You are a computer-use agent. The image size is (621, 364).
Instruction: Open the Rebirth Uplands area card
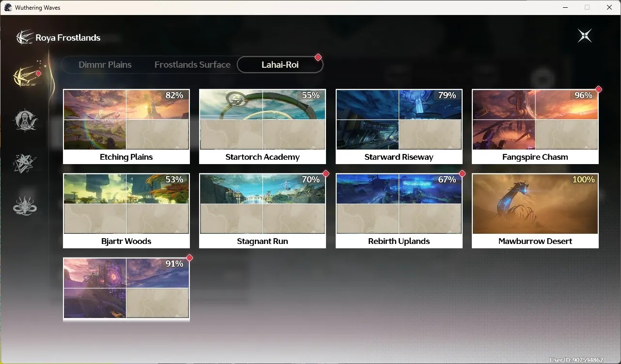[x=399, y=211]
